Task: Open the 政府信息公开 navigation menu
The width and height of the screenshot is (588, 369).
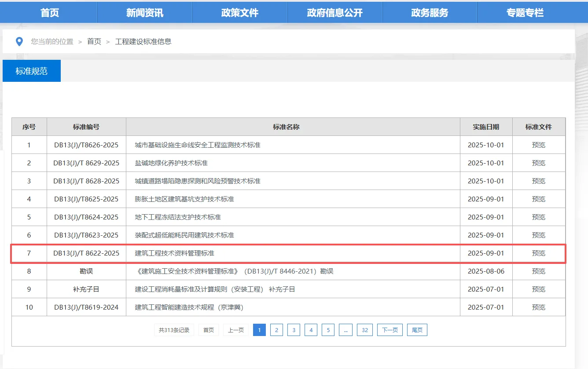Action: [x=334, y=12]
